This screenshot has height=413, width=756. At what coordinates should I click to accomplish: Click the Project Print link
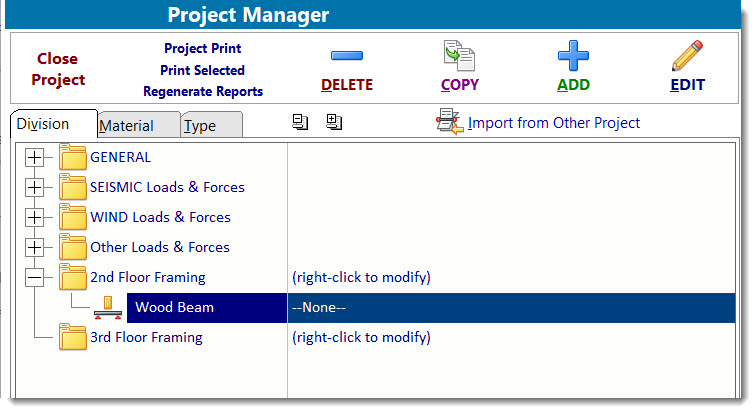(x=203, y=48)
